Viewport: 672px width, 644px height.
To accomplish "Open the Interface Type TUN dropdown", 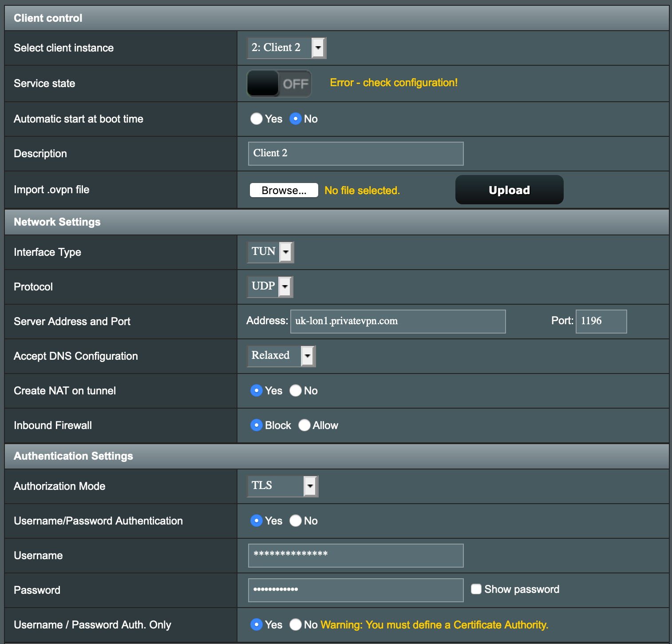I will click(270, 252).
